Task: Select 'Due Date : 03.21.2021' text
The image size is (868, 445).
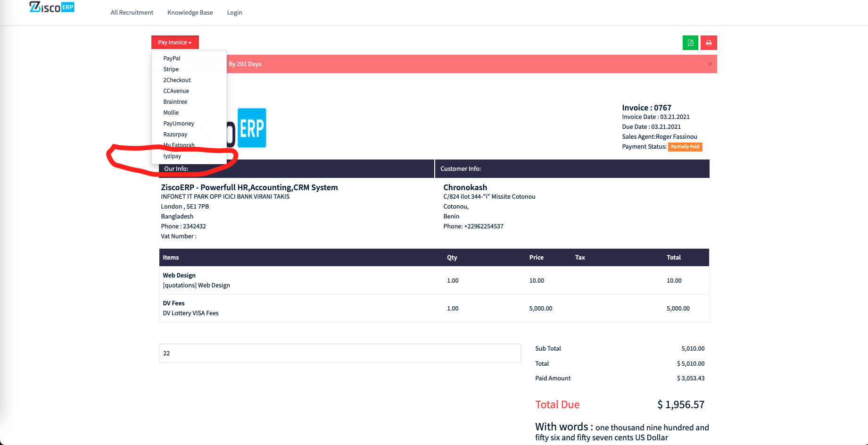Action: (651, 126)
